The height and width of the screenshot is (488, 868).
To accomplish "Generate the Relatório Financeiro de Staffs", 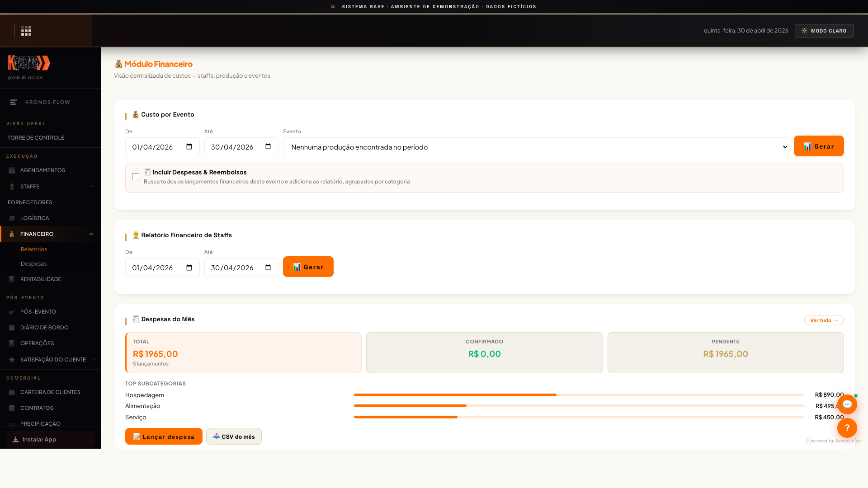I will pyautogui.click(x=308, y=267).
